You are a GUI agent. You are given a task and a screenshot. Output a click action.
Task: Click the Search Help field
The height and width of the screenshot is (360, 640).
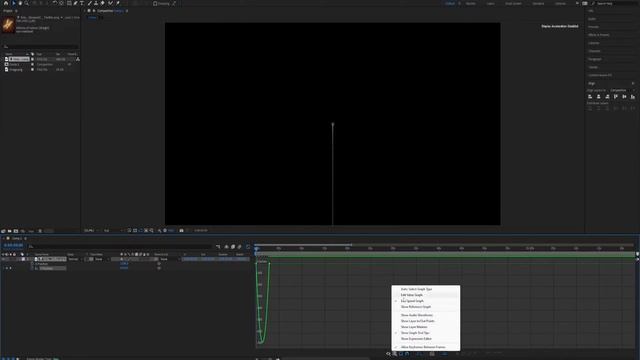(x=616, y=3)
